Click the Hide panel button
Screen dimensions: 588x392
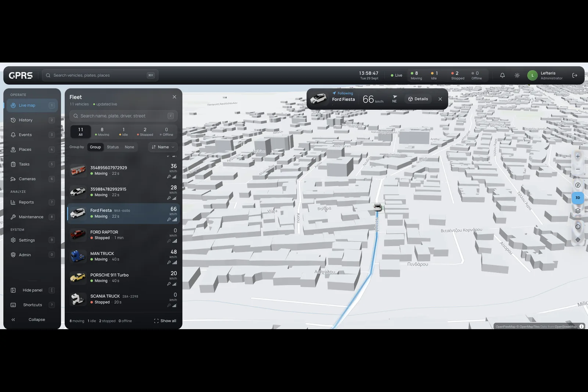pyautogui.click(x=32, y=290)
